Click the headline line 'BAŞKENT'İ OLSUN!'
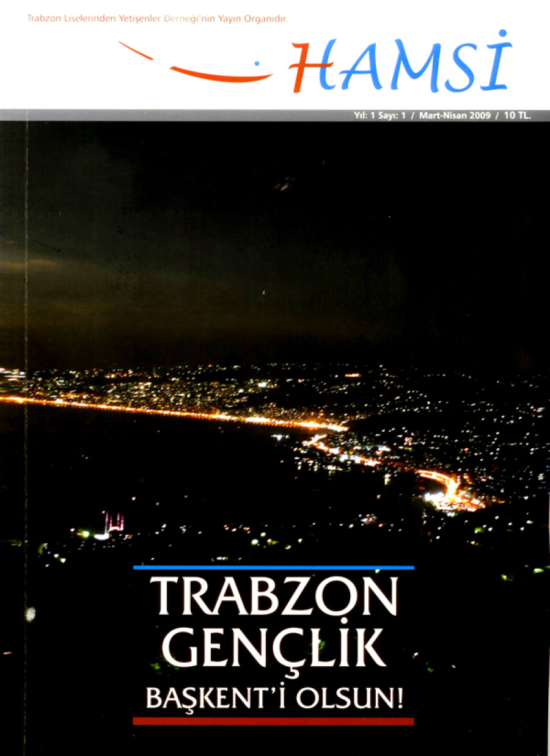This screenshot has width=550, height=756. point(274,697)
